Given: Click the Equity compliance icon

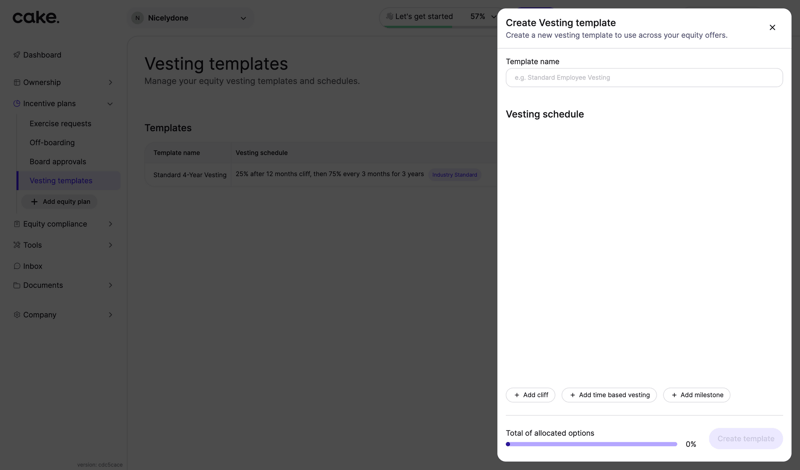Looking at the screenshot, I should tap(17, 224).
